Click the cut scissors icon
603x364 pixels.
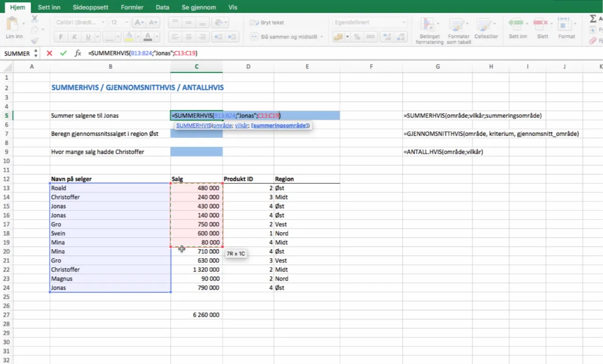[34, 19]
